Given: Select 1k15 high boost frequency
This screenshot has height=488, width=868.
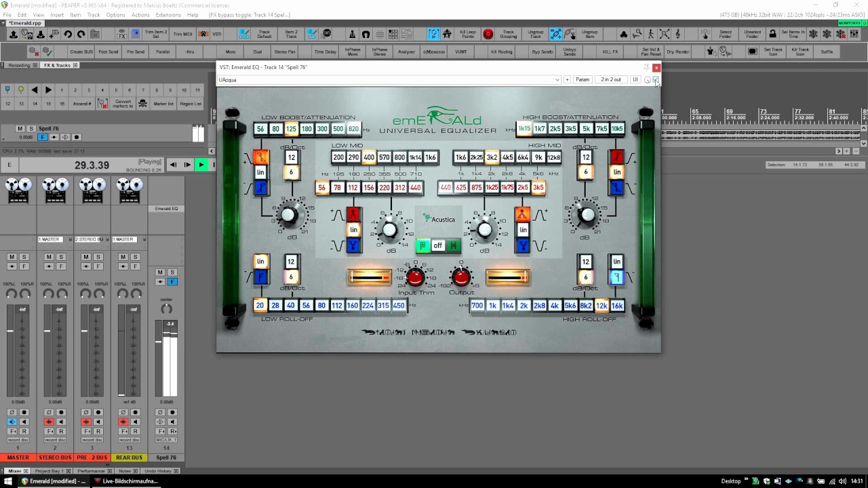Looking at the screenshot, I should click(524, 129).
